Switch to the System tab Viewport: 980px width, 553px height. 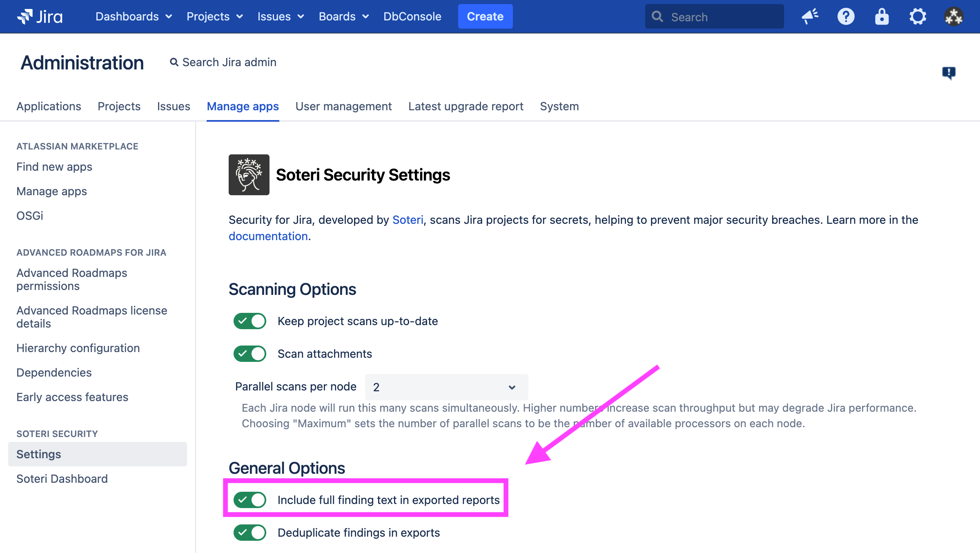pos(559,106)
